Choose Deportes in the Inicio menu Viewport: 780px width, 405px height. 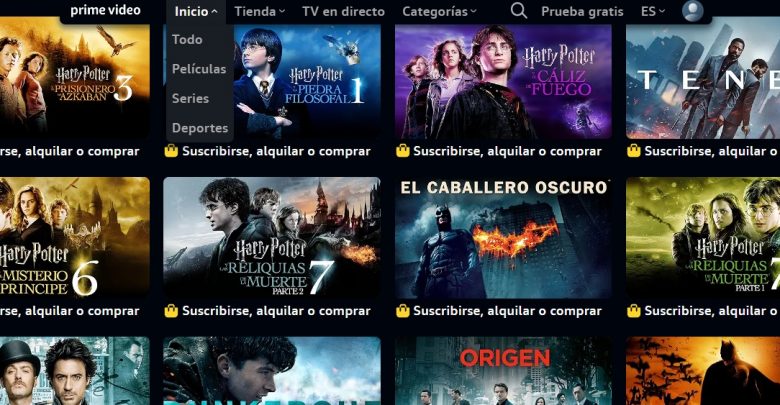coord(200,128)
